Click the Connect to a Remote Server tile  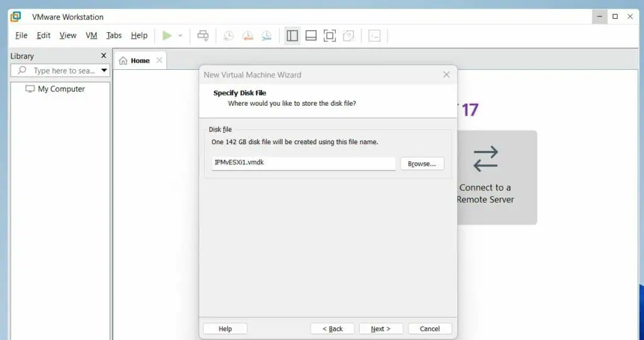pos(497,178)
